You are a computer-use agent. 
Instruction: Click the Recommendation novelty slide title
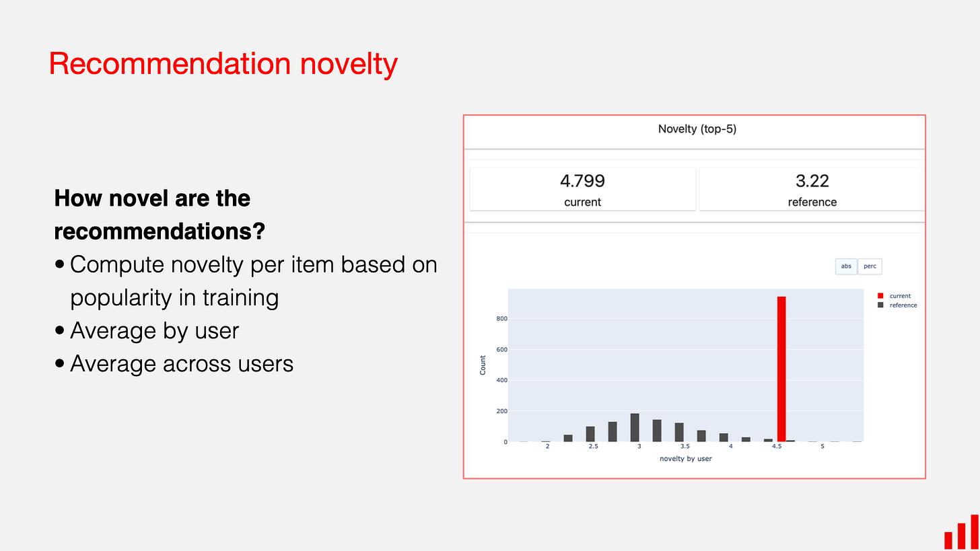pyautogui.click(x=223, y=63)
